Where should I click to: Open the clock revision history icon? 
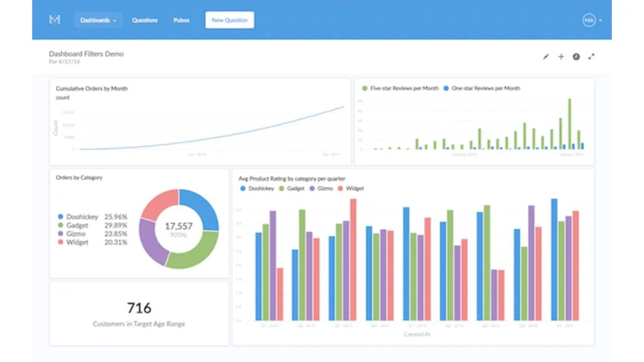tap(576, 56)
